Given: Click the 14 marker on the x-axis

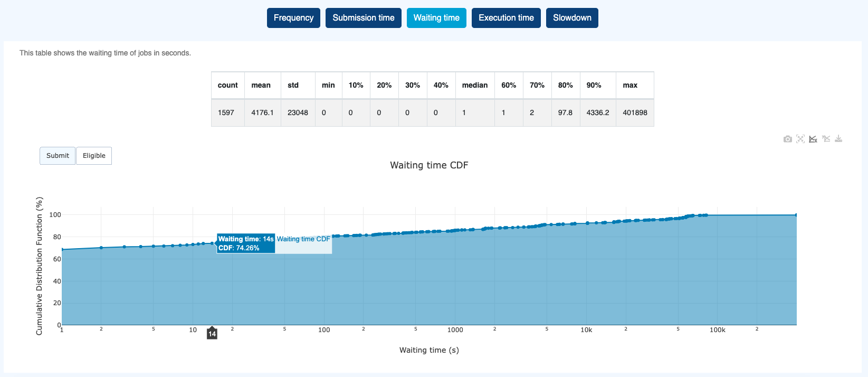Looking at the screenshot, I should coord(212,334).
